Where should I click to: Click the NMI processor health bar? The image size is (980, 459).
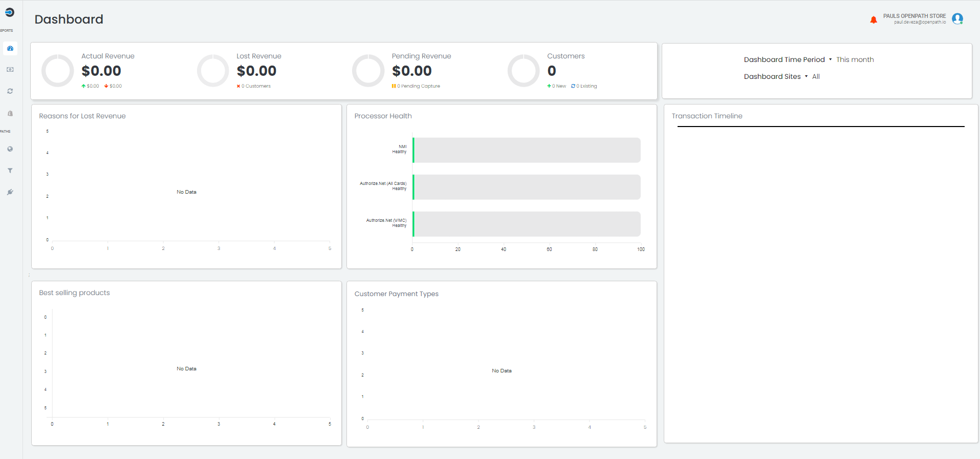(x=526, y=150)
